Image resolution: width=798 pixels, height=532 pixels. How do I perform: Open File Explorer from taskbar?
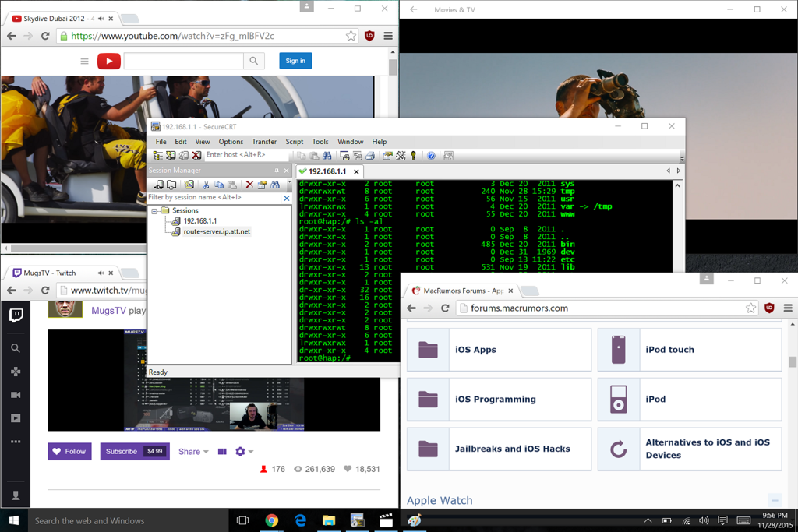click(329, 520)
